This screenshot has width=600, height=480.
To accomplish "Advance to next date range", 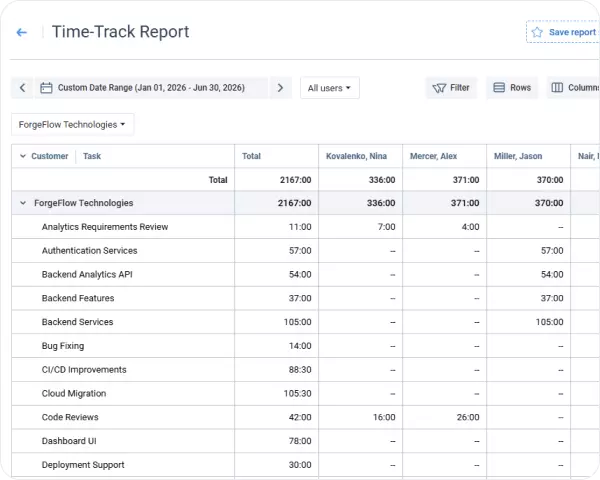I will [280, 88].
